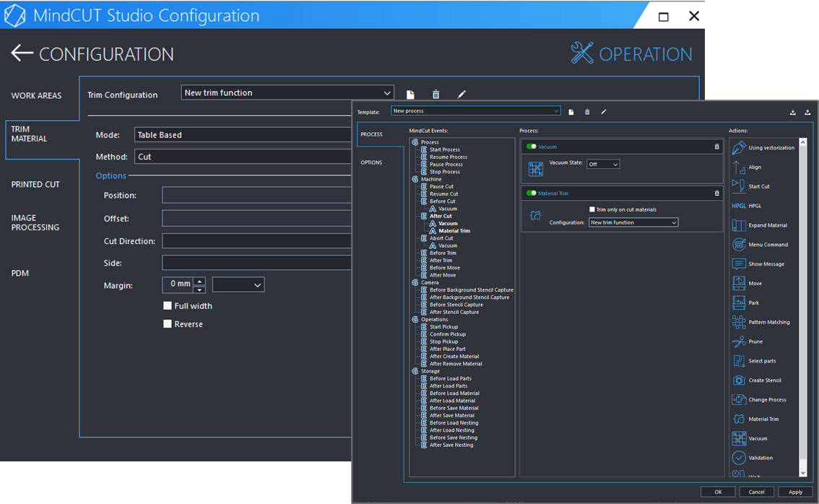819x504 pixels.
Task: Toggle the Vacuum step switch
Action: pyautogui.click(x=532, y=147)
